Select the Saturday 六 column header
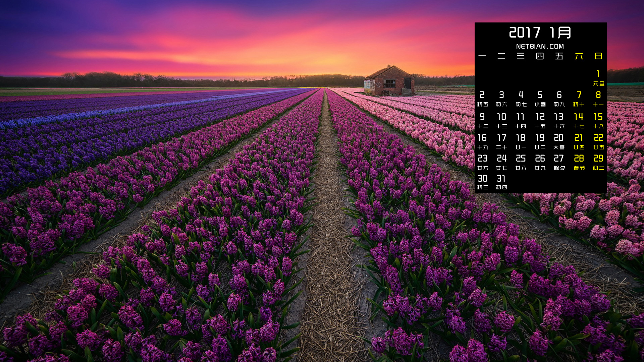The height and width of the screenshot is (362, 644). (x=579, y=56)
